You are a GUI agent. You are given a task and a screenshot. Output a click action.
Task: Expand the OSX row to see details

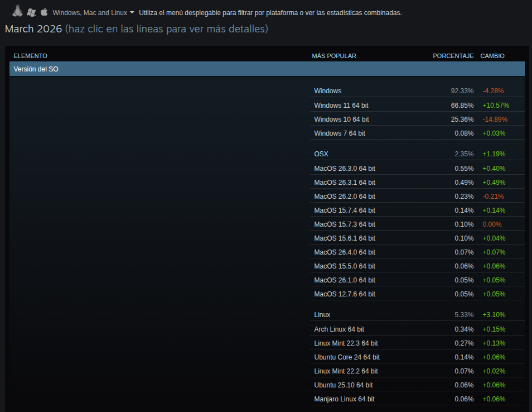click(321, 154)
